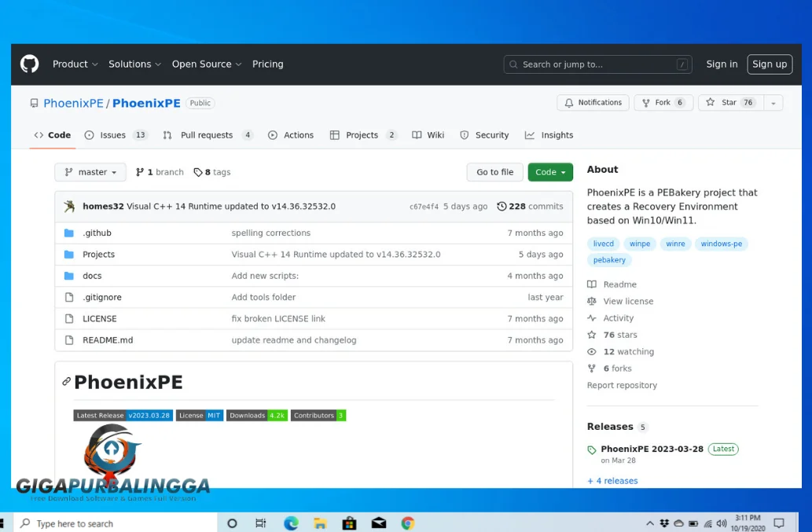
Task: Open the .github folder
Action: click(x=97, y=233)
